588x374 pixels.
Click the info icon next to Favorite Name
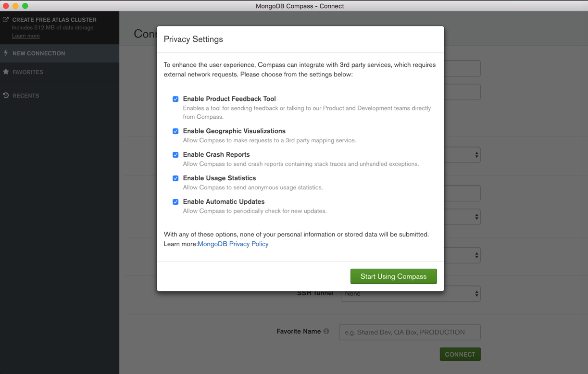[326, 331]
